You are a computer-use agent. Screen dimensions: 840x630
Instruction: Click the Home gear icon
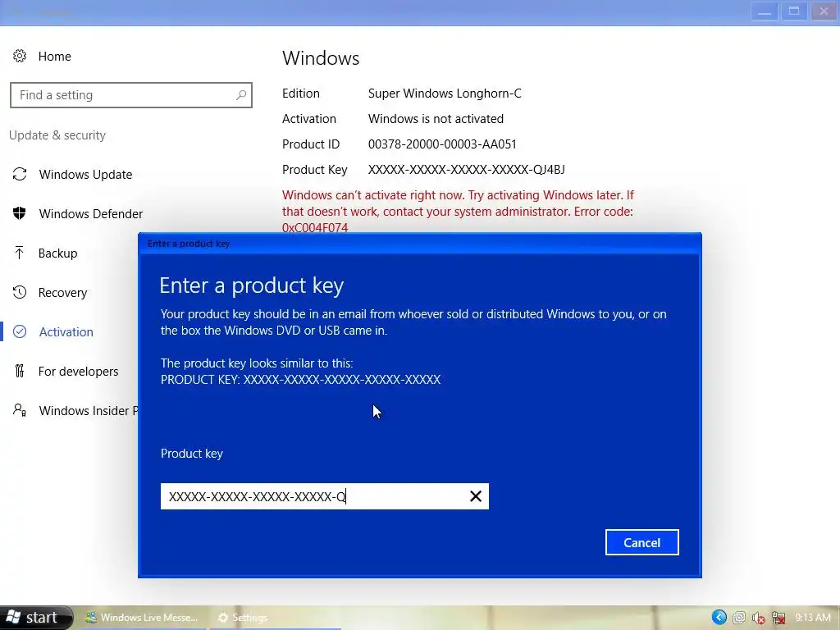(20, 56)
